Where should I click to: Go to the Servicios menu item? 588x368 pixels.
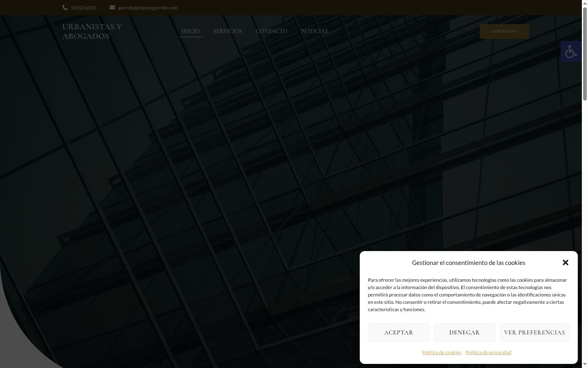(x=227, y=31)
